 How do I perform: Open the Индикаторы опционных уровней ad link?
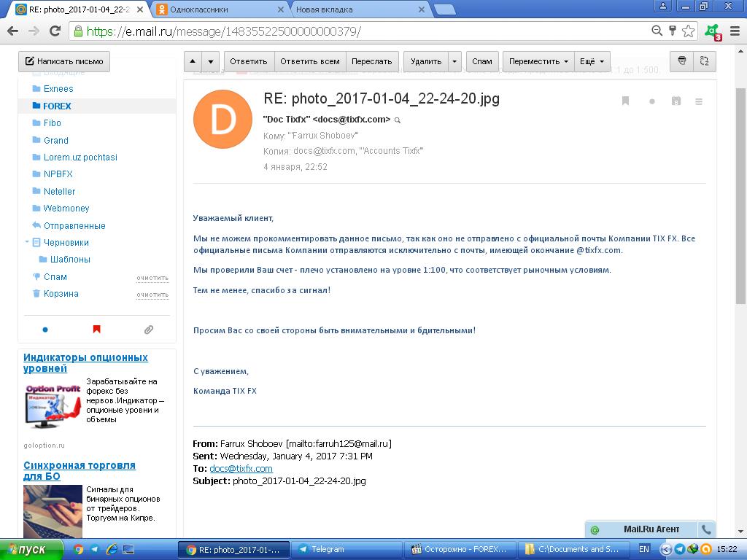pos(86,363)
